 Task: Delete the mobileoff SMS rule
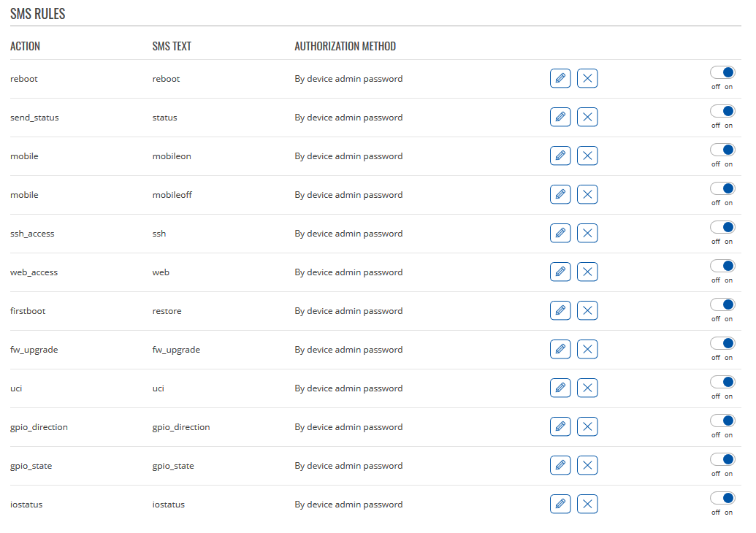587,194
